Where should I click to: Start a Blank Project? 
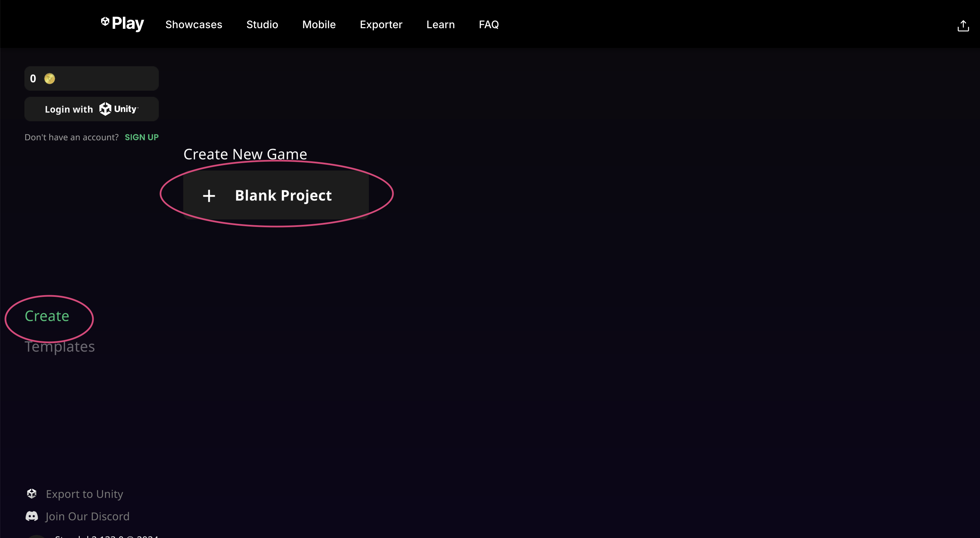click(x=283, y=195)
